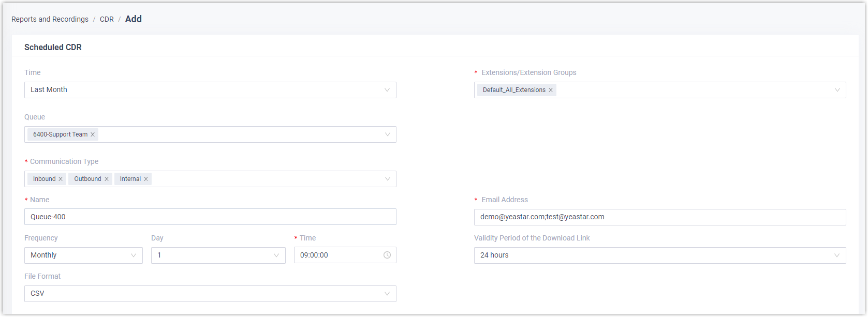The image size is (868, 317).
Task: Click the Email Address input field
Action: click(x=659, y=217)
